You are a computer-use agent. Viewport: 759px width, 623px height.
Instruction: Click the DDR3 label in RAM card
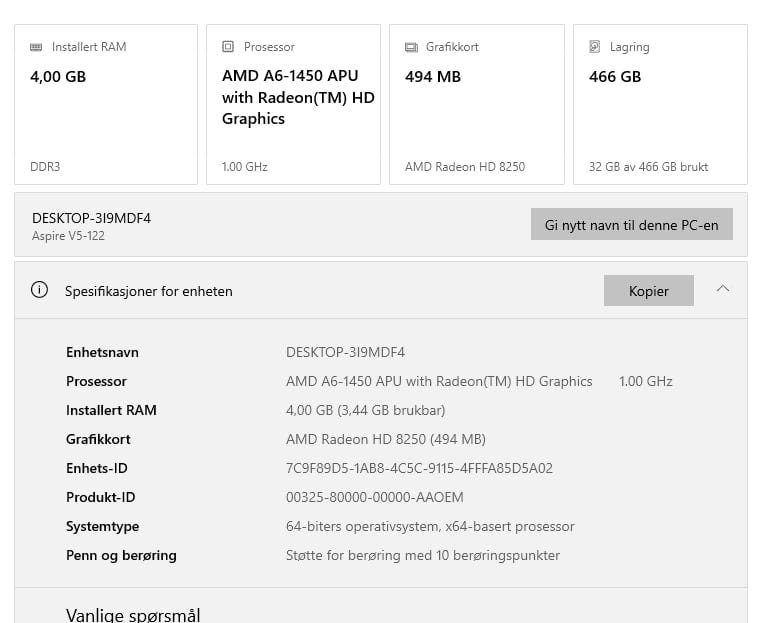[x=45, y=167]
